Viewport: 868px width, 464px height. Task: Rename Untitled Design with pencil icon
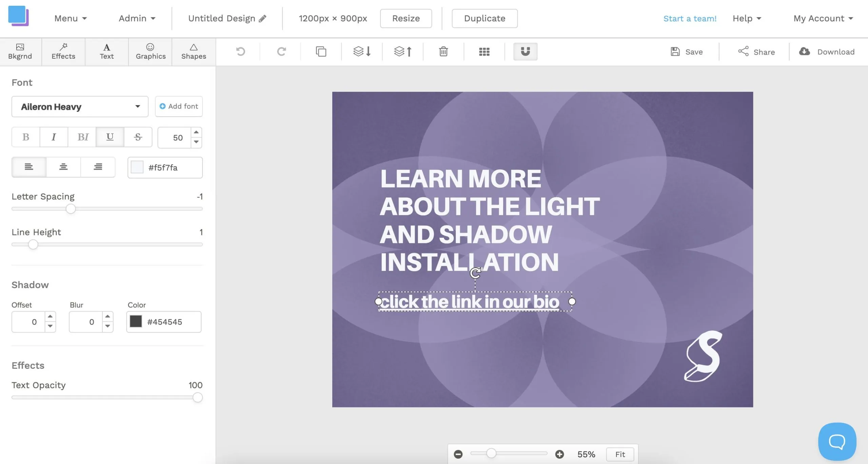coord(262,18)
